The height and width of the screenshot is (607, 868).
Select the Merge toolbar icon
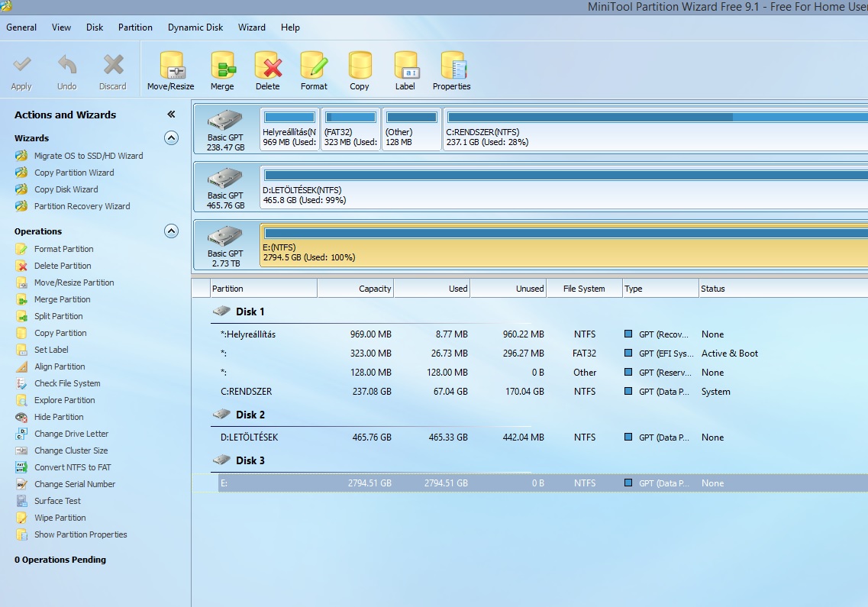click(223, 66)
